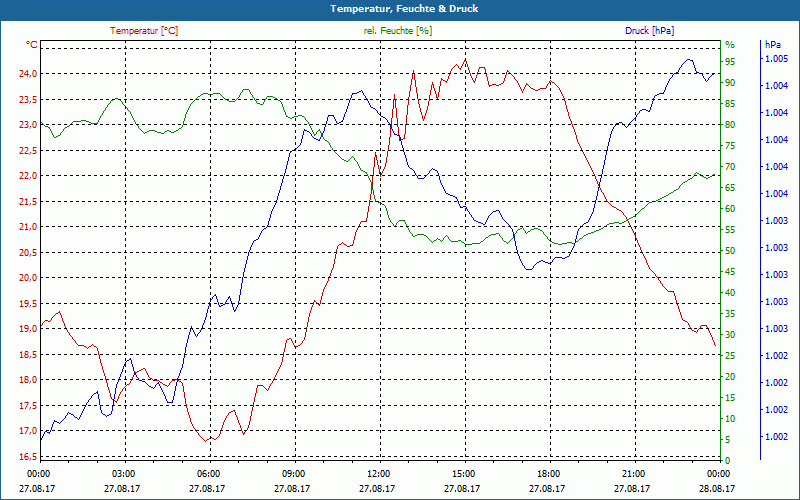Click the '22,0' temperature axis value

pos(28,176)
